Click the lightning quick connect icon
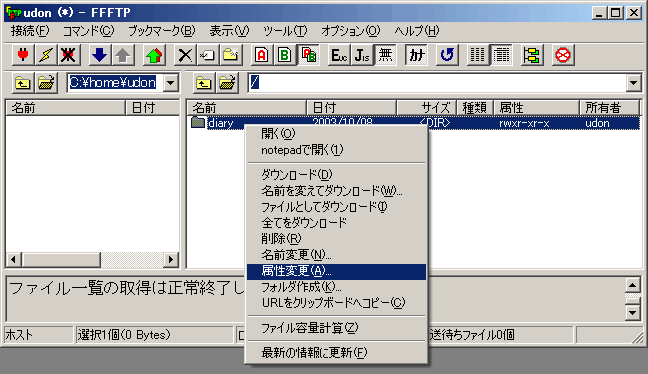 click(x=46, y=55)
